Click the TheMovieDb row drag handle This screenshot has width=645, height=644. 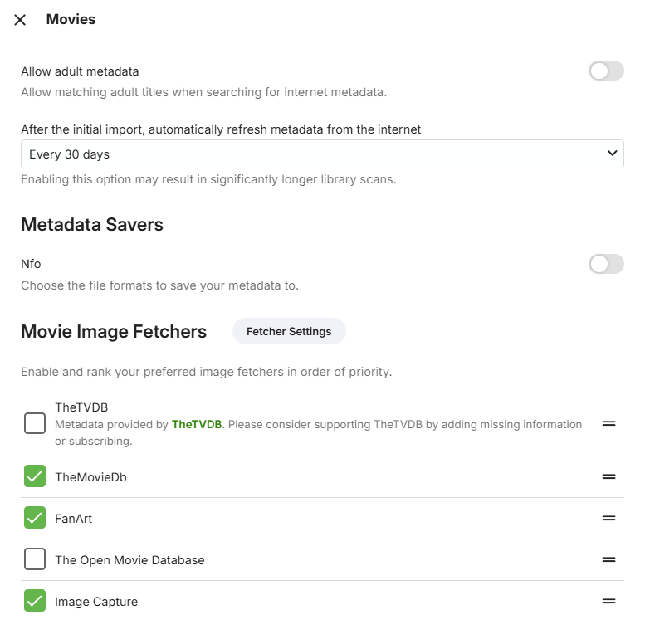click(x=608, y=477)
